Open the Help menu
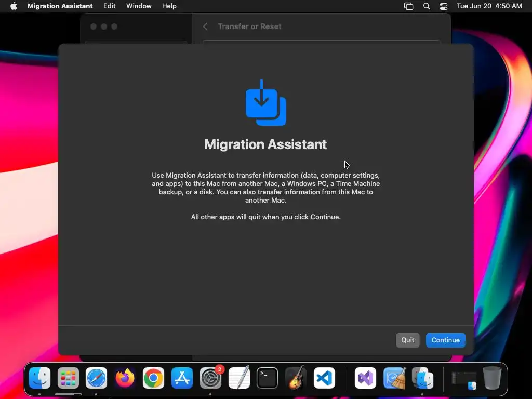The image size is (532, 399). pos(169,6)
